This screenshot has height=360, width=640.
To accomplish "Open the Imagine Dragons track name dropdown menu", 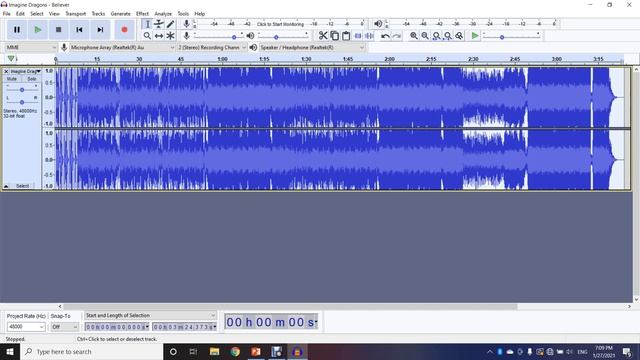I will (26, 71).
